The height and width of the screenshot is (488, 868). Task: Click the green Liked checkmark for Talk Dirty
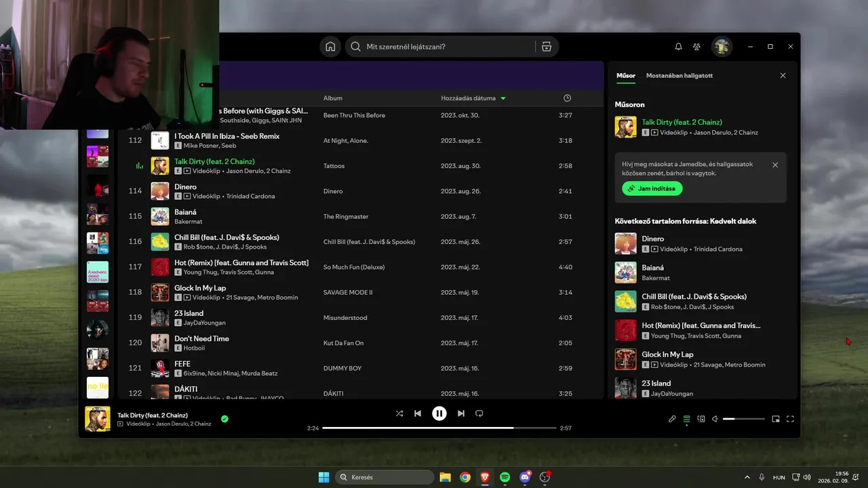224,419
